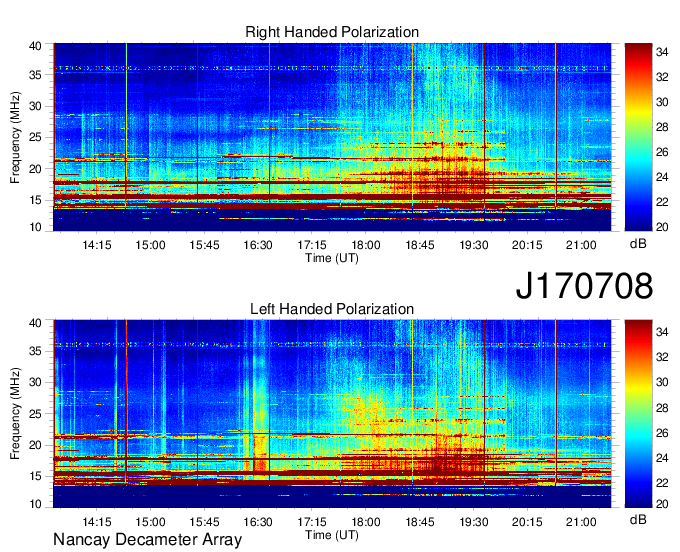This screenshot has width=680, height=552.
Task: Click 21:00 tick on left-handed time axis
Action: click(x=581, y=522)
